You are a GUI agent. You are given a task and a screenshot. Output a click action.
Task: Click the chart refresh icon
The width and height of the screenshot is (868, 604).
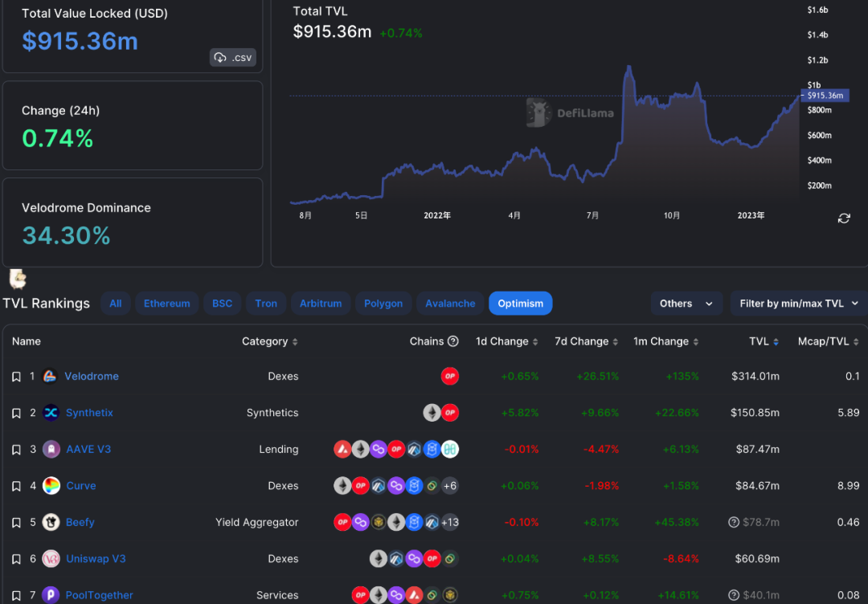pos(844,218)
